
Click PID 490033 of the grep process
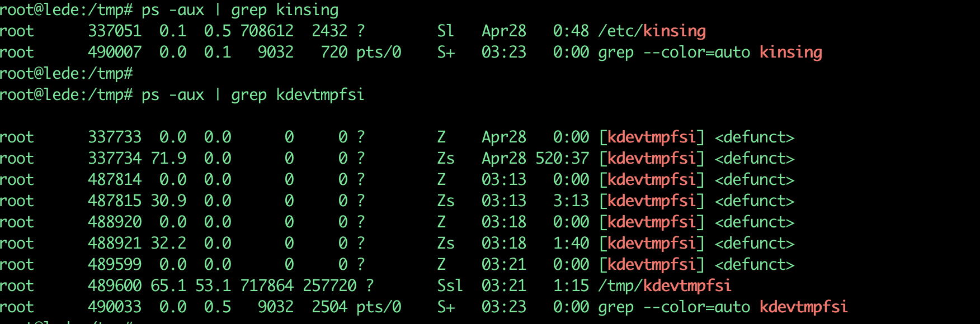115,307
